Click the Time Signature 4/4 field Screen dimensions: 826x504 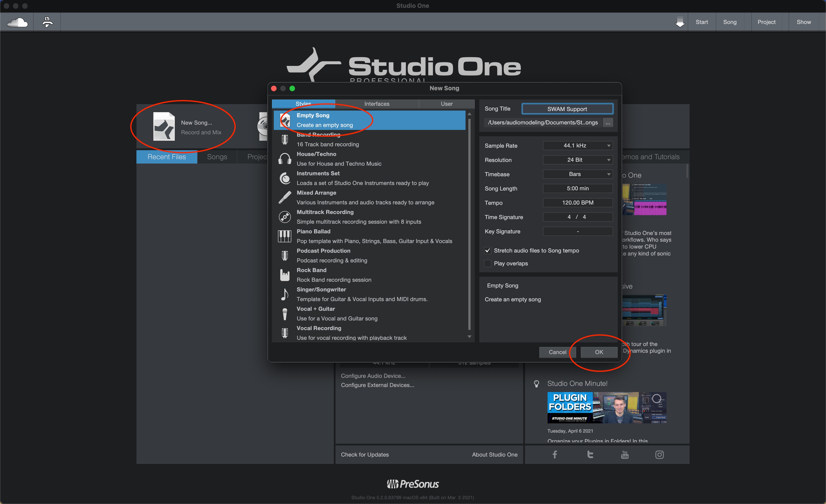pos(578,217)
